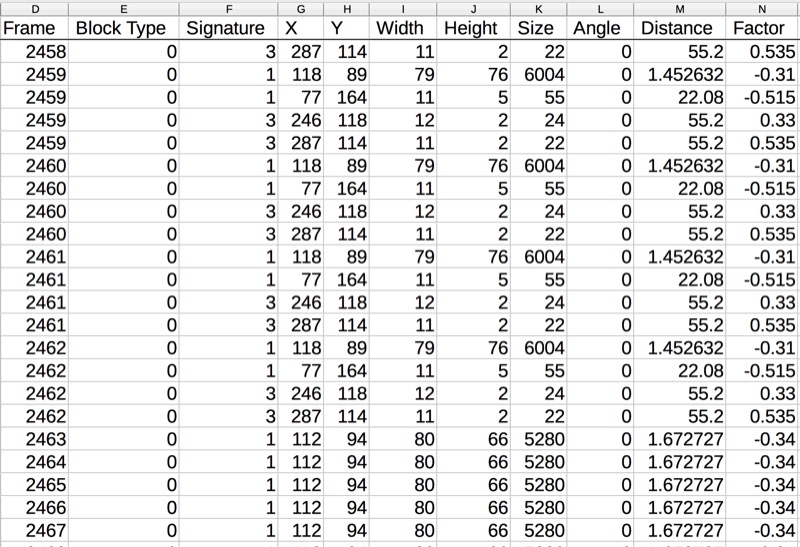Viewport: 800px width, 547px height.
Task: Select the 'X' heading cell
Action: click(301, 28)
